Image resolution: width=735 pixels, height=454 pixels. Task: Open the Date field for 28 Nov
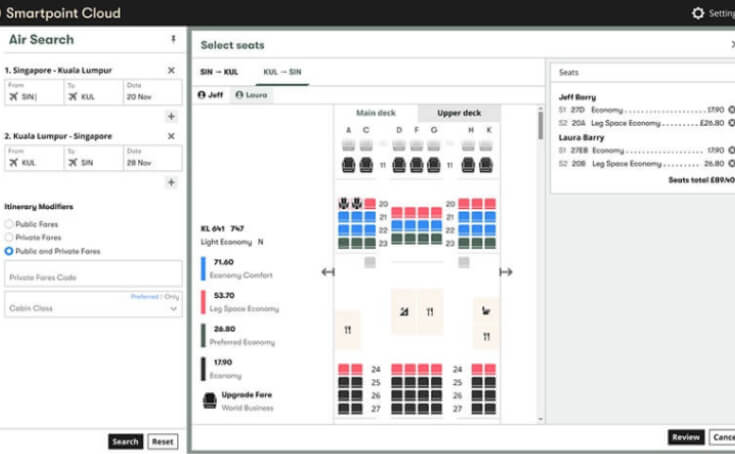152,158
